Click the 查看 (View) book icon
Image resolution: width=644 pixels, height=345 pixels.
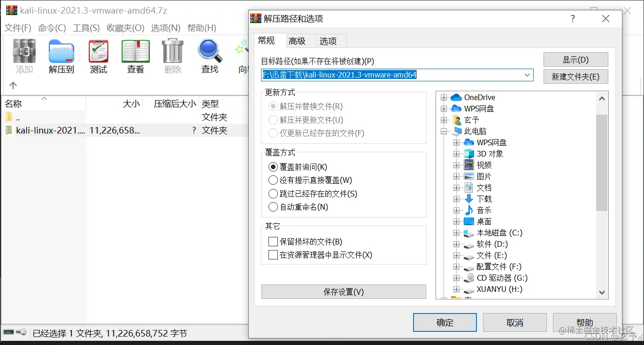point(136,51)
